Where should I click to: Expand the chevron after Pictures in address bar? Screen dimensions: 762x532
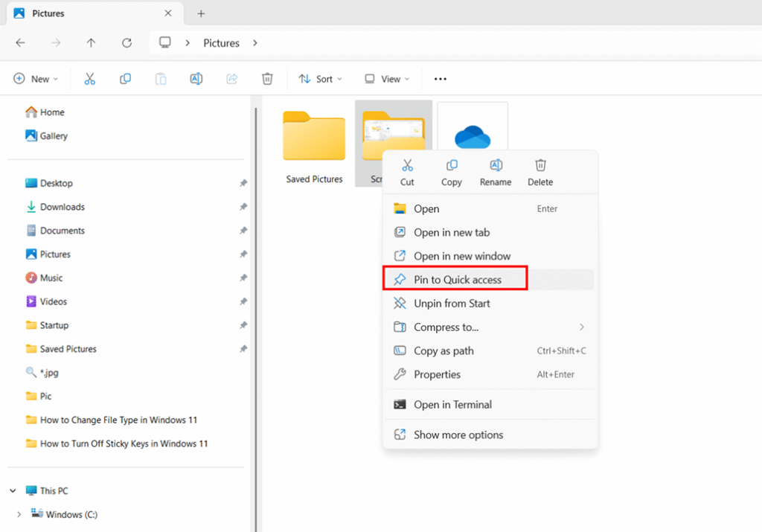pos(255,42)
